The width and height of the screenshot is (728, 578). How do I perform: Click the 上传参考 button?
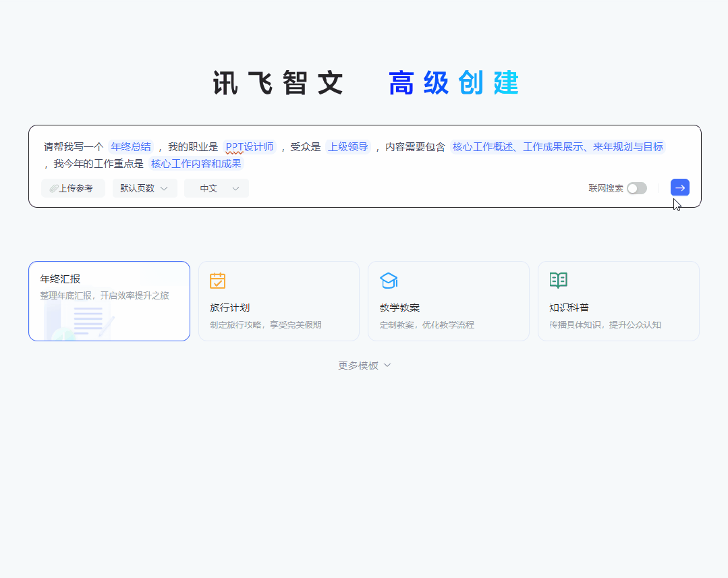click(x=73, y=188)
